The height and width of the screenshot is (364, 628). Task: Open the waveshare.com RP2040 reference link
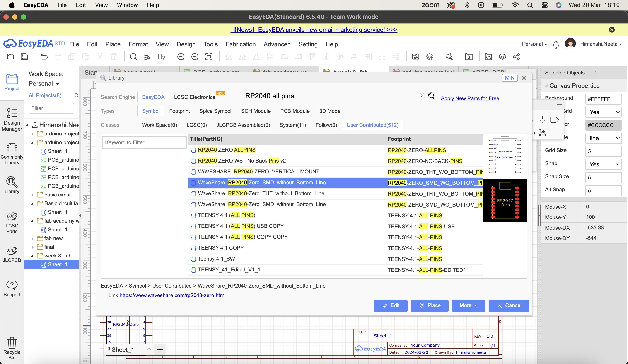172,295
